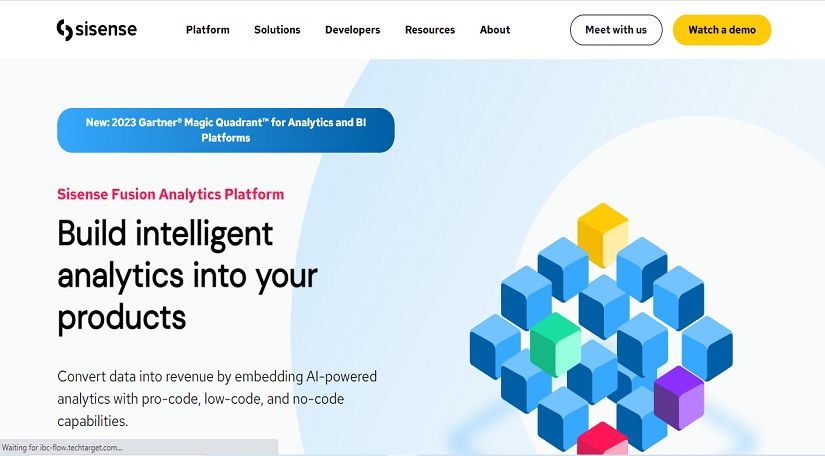Click the Sisense logo
This screenshot has width=825, height=456.
click(97, 29)
